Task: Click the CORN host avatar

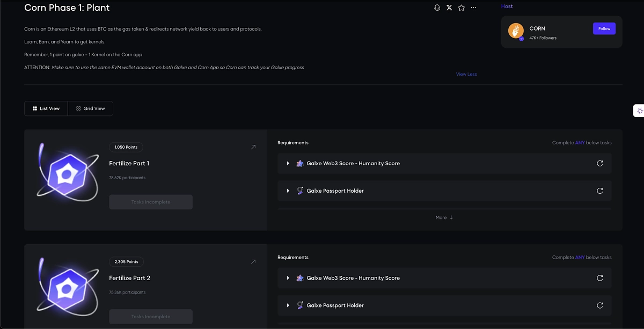Action: click(516, 31)
